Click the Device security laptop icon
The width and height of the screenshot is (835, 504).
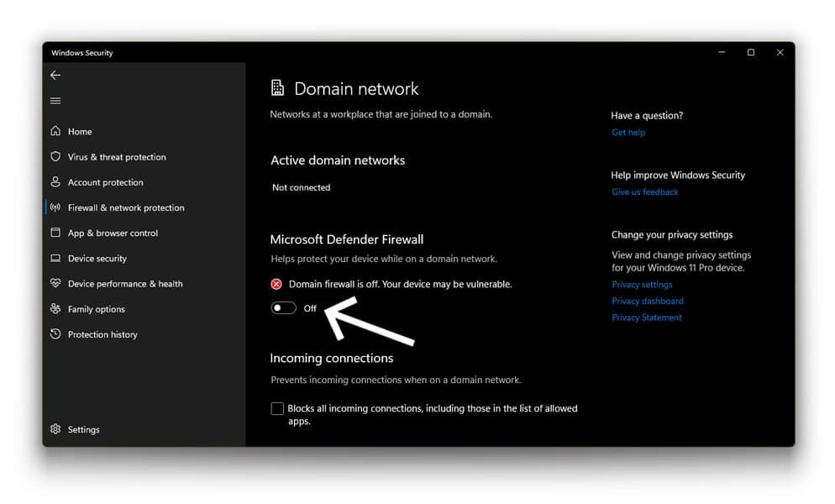(55, 258)
